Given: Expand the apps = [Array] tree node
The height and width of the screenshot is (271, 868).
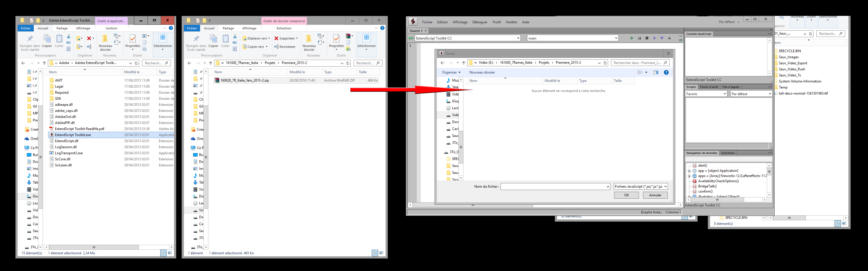Looking at the screenshot, I should point(689,176).
